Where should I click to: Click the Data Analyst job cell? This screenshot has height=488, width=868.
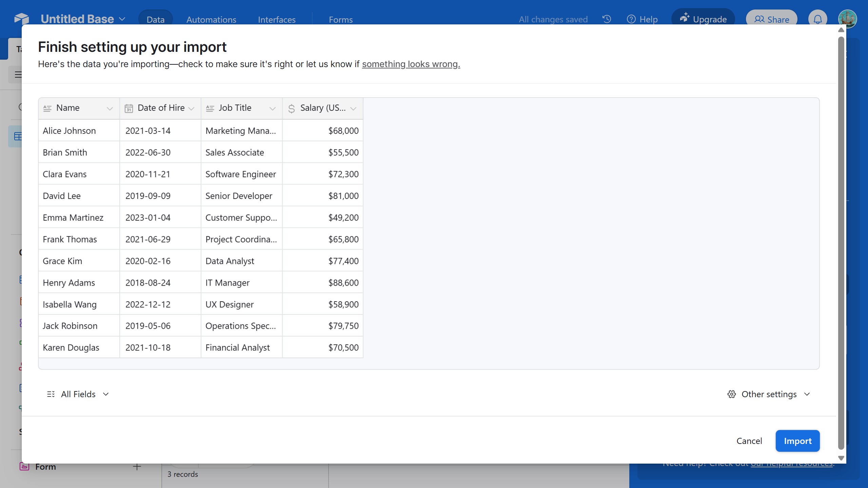pyautogui.click(x=242, y=261)
